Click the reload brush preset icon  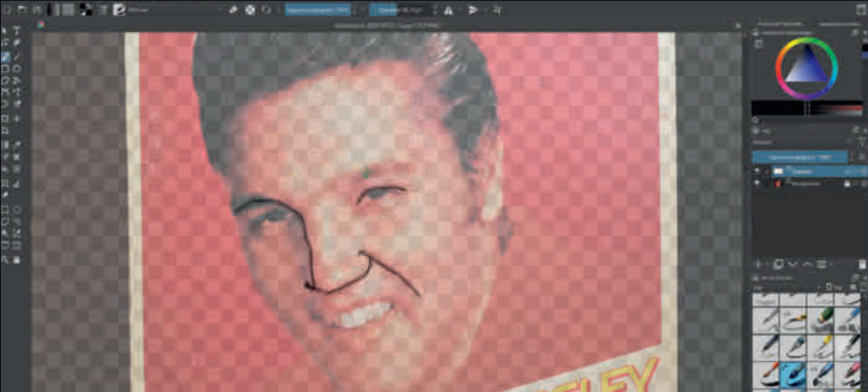(x=266, y=10)
